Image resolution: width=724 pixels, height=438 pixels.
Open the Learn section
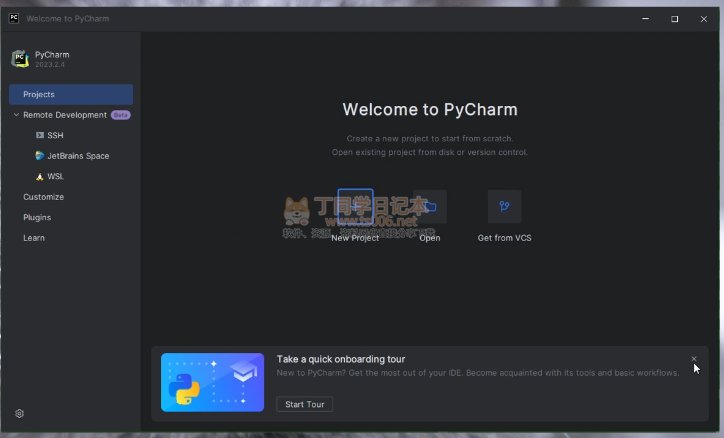34,238
